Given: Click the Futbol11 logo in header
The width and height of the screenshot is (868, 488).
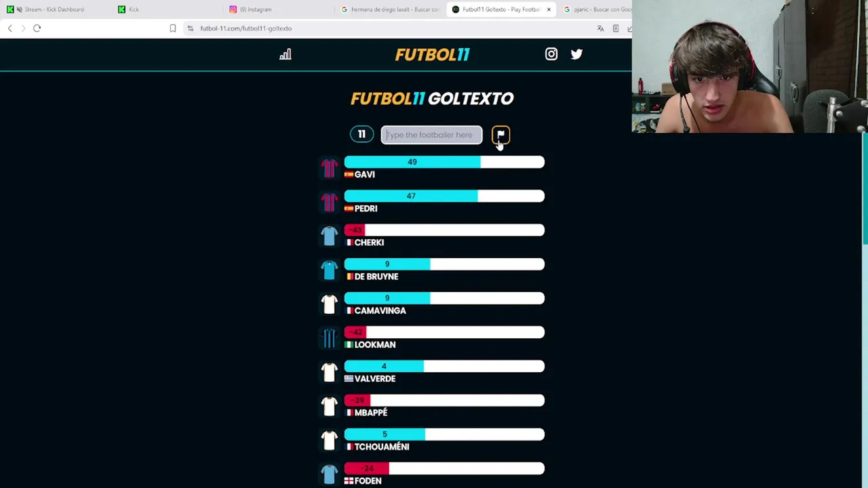Looking at the screenshot, I should click(432, 55).
